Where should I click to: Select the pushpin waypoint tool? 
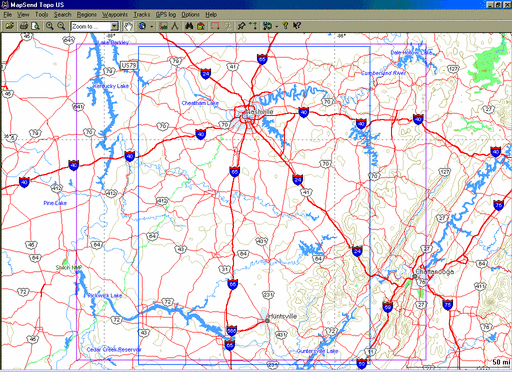click(241, 26)
